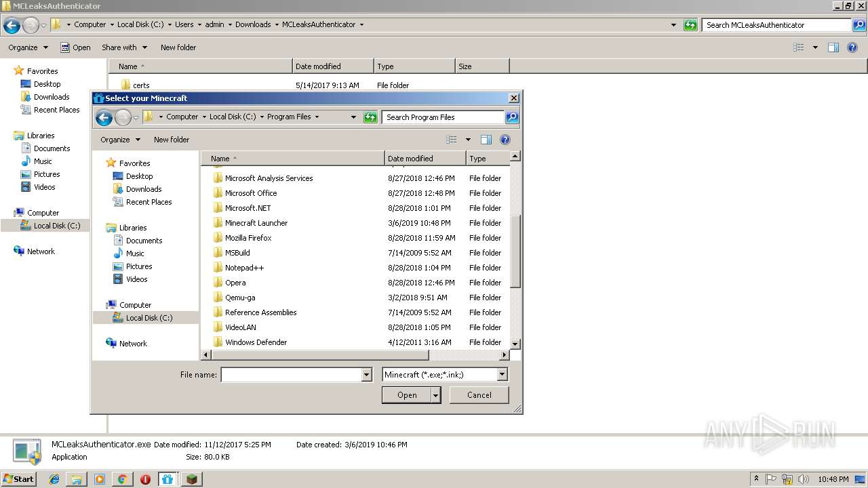Click Computer in dialog breadcrumb
This screenshot has width=868, height=488.
[x=182, y=117]
